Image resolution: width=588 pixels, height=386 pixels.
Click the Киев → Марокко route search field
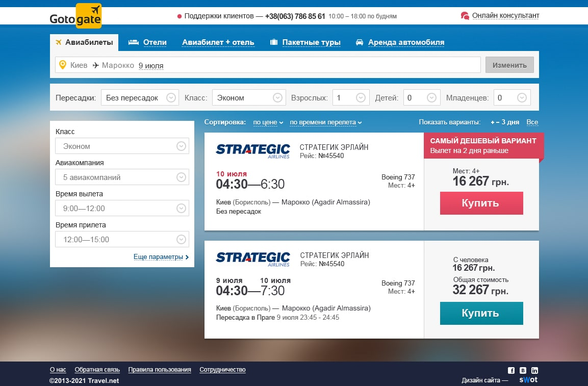268,65
